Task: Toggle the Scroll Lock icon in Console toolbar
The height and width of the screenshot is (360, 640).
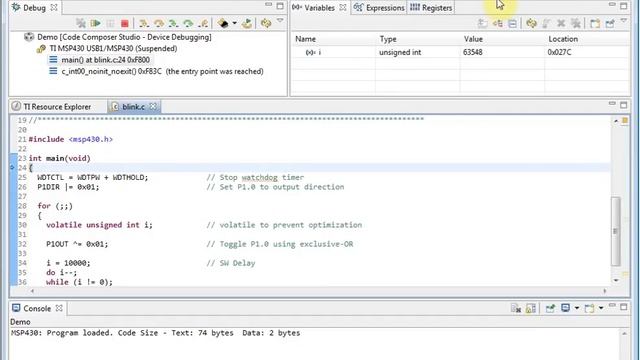Action: [x=531, y=308]
